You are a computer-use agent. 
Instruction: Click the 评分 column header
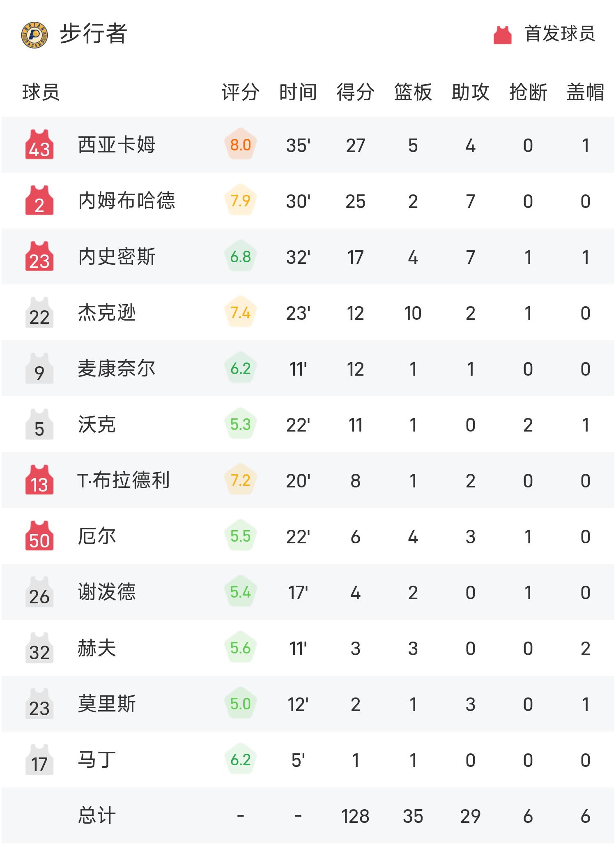coord(241,92)
